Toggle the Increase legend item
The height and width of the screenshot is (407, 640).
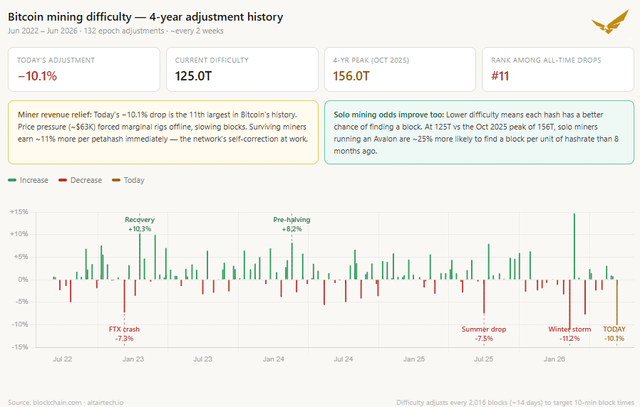[x=28, y=180]
